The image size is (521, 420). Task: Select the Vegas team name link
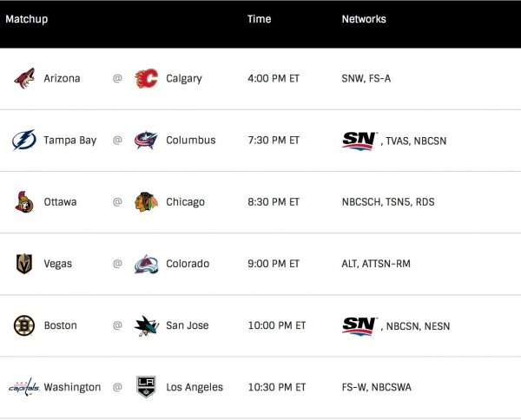(58, 264)
